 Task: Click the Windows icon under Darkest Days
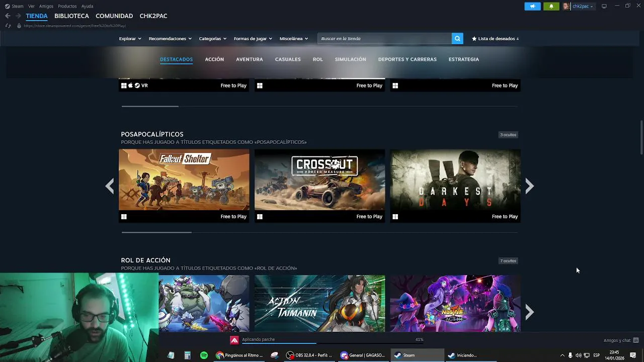(x=395, y=217)
